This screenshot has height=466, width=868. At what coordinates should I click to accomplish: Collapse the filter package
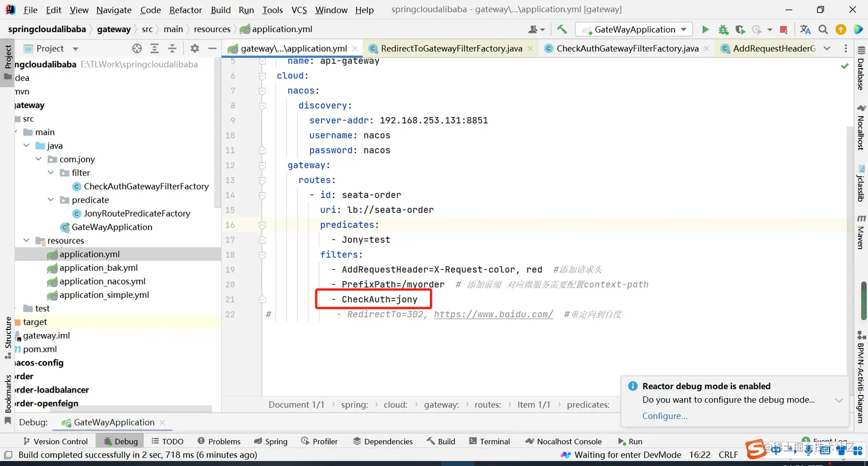point(51,173)
